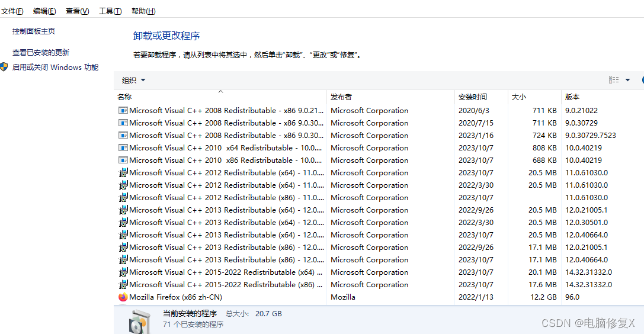The image size is (644, 334).
Task: Open the 查看(V) menu
Action: pos(77,11)
